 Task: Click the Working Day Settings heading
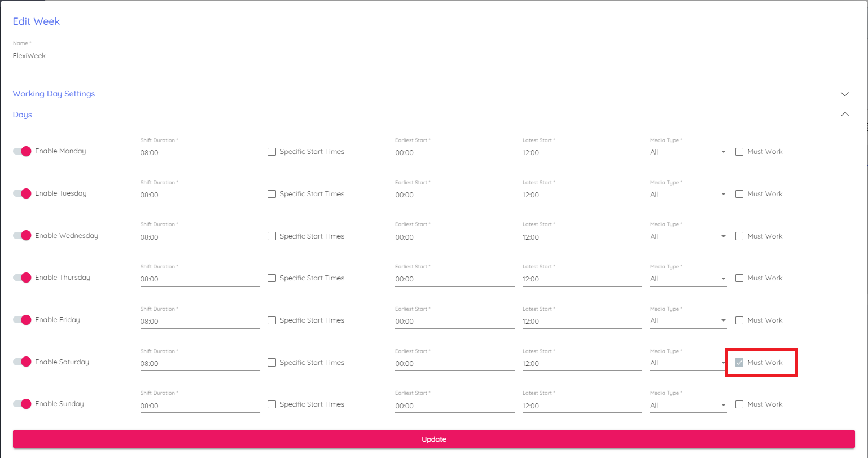(x=54, y=94)
